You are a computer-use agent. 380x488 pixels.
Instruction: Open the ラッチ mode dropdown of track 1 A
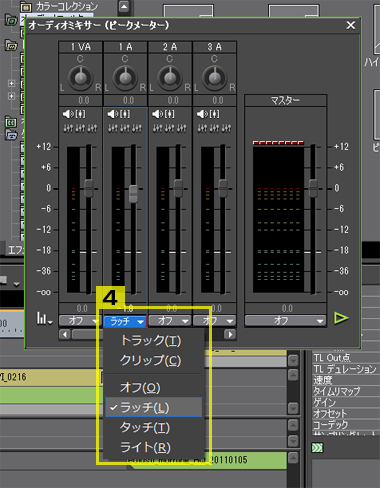pos(125,321)
